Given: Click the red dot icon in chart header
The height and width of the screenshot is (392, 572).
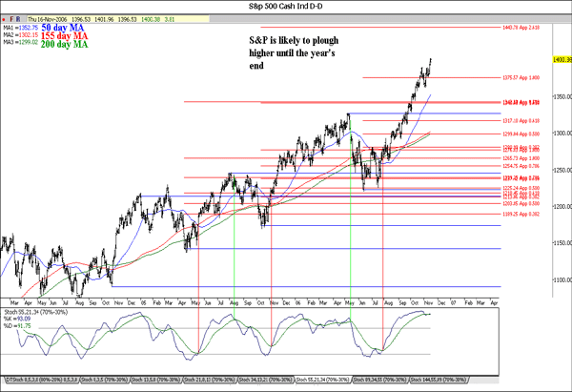Looking at the screenshot, I should [x=4, y=19].
